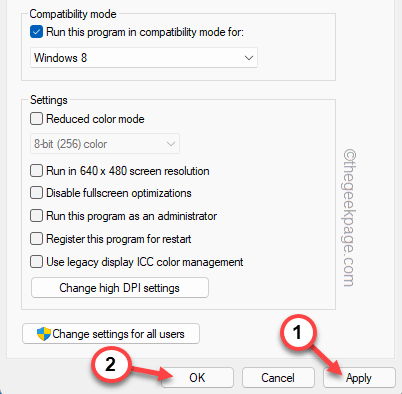Click the Reduced color mode label text
The width and height of the screenshot is (402, 394).
[95, 119]
